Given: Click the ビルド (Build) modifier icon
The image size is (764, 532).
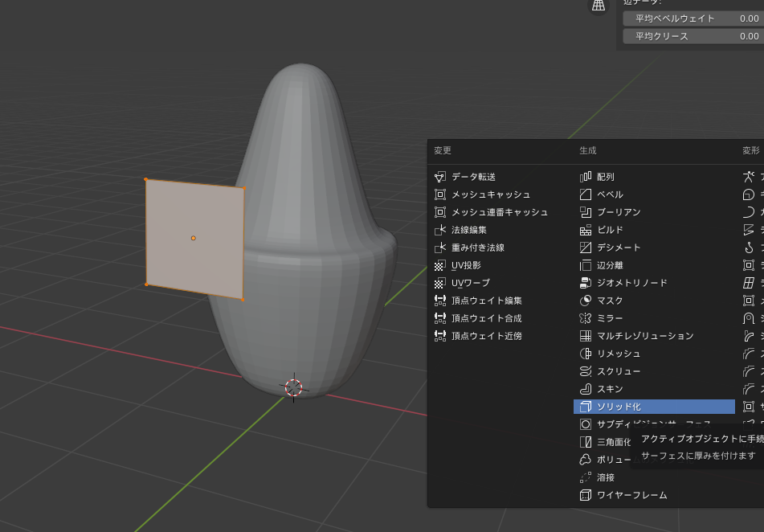Looking at the screenshot, I should [586, 230].
